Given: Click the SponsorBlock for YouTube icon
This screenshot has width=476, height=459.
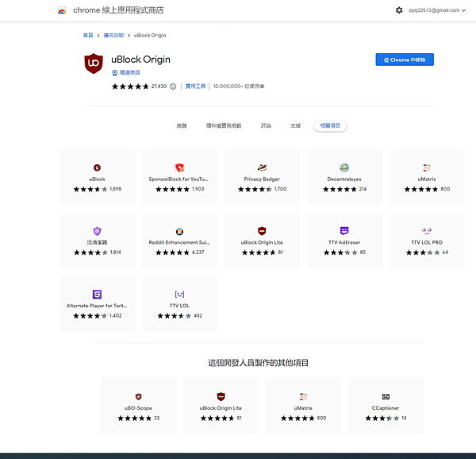Looking at the screenshot, I should 179,168.
